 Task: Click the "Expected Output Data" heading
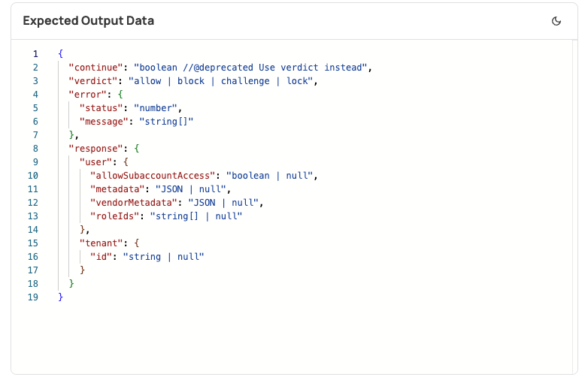pyautogui.click(x=89, y=21)
